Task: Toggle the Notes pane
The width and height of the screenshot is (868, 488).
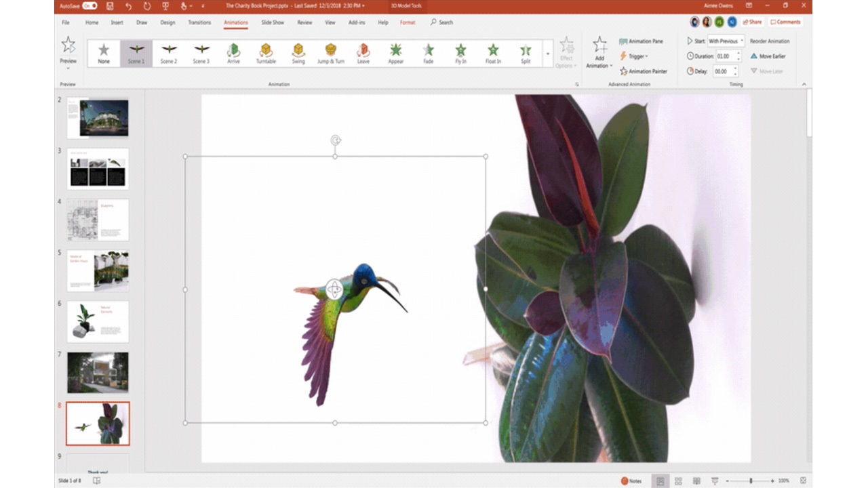Action: [631, 481]
